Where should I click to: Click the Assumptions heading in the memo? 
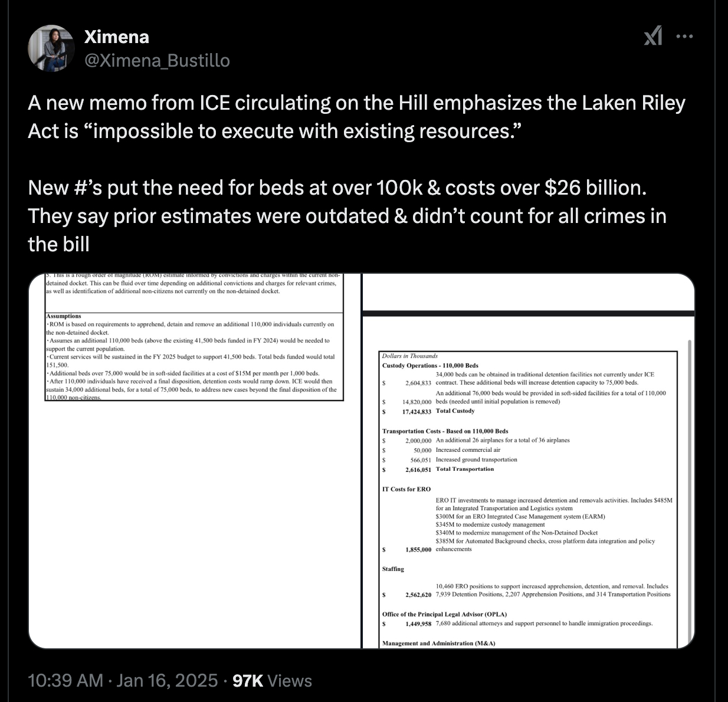(x=64, y=316)
